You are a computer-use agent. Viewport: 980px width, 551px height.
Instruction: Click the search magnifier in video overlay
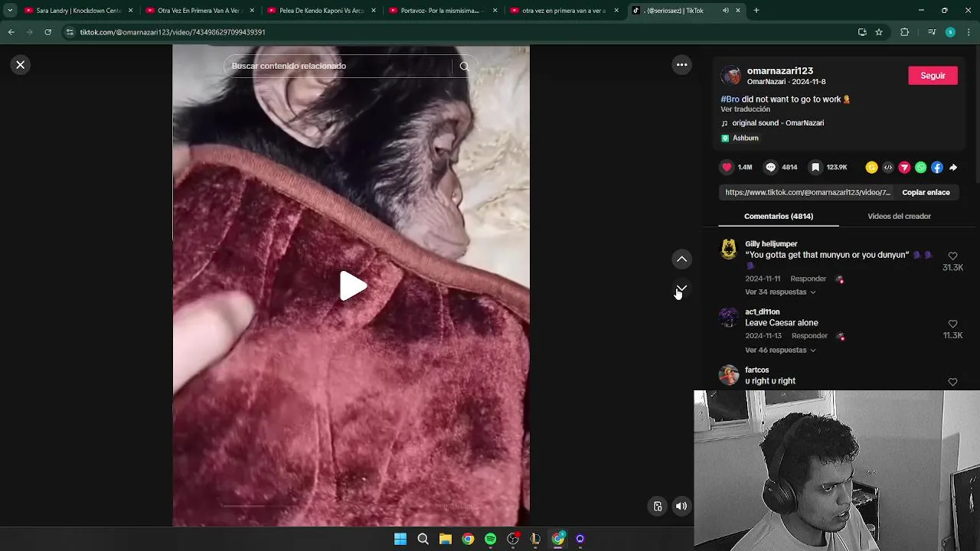point(464,66)
